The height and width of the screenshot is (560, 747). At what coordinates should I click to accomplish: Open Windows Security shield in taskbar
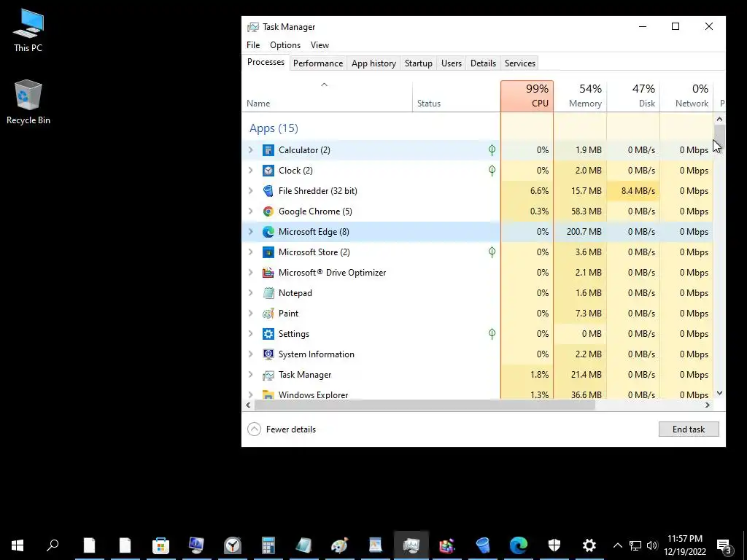pos(554,545)
